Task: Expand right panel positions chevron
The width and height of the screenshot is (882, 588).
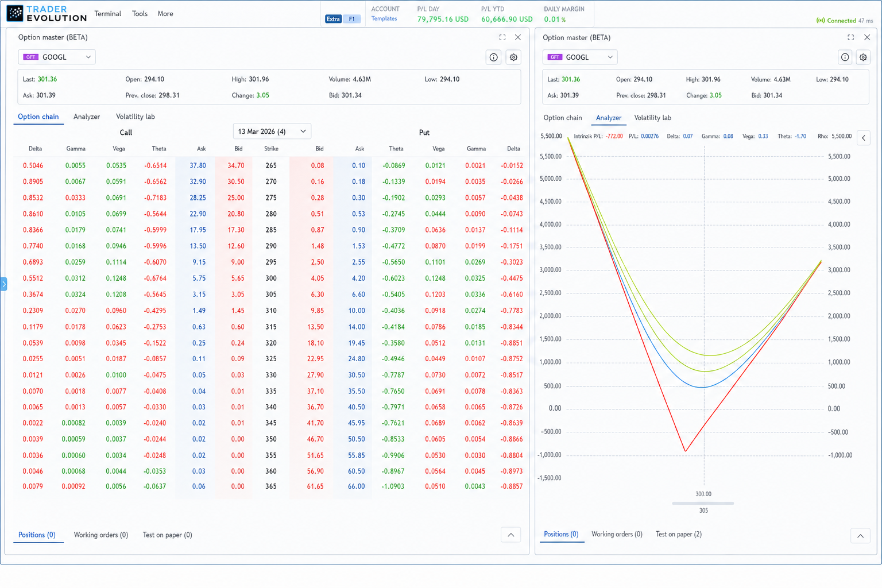Action: 860,536
